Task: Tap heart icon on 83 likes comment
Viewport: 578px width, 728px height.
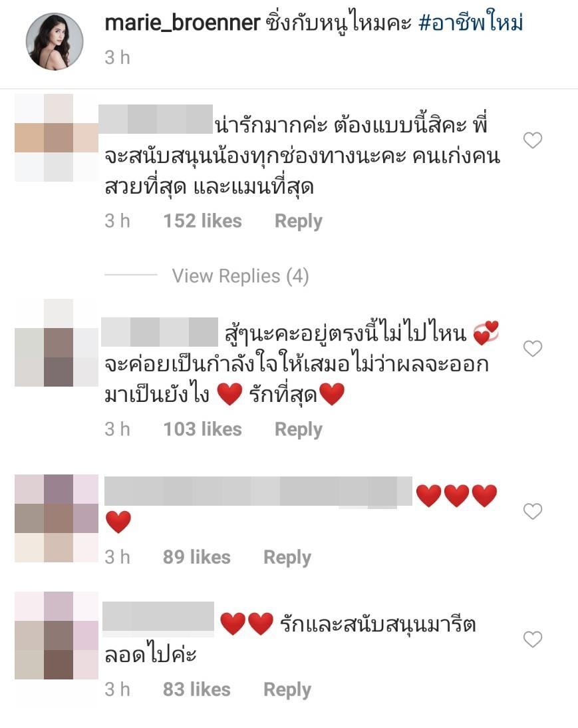Action: point(533,639)
